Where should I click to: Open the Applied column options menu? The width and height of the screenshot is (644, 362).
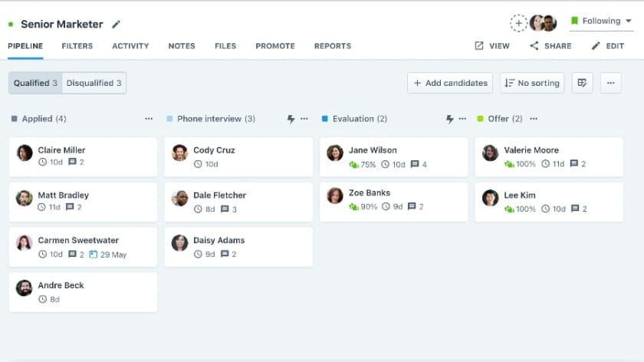149,119
